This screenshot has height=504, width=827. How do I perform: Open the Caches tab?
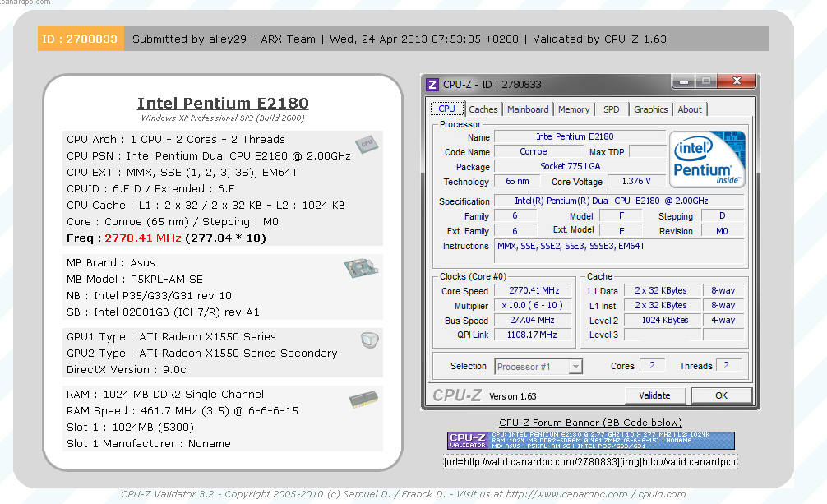click(x=483, y=109)
